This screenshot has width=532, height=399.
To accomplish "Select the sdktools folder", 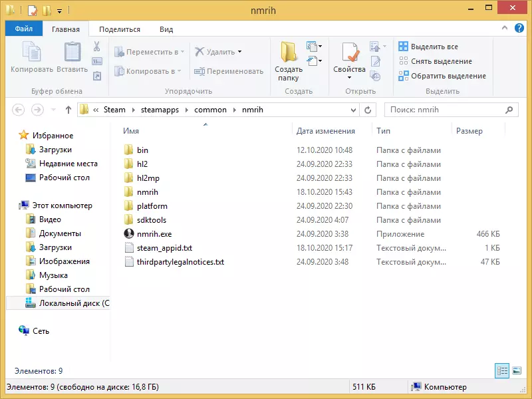I will 152,220.
